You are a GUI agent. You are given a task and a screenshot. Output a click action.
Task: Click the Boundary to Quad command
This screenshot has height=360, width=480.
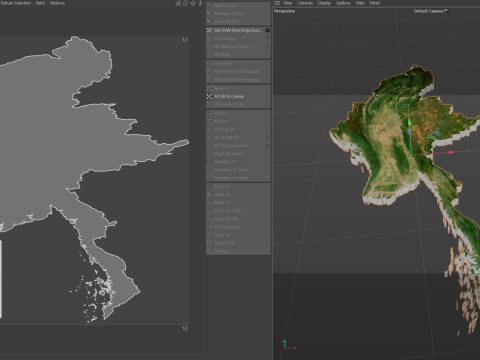(x=238, y=178)
